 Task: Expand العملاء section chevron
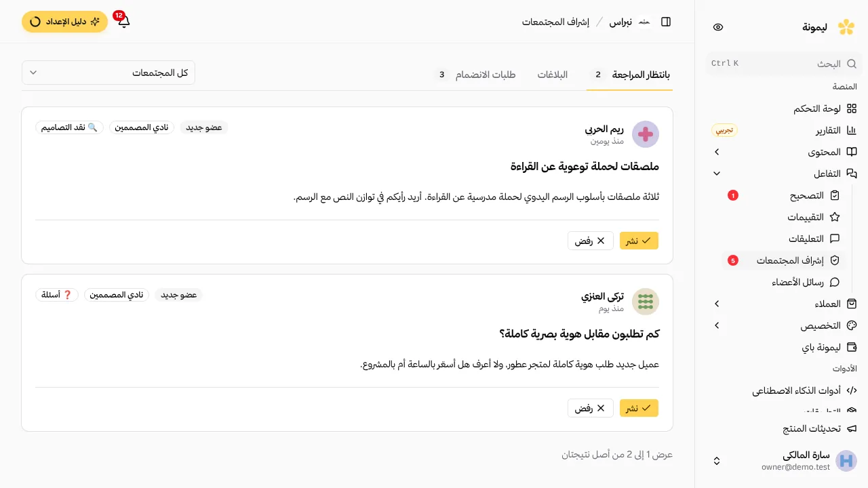[717, 304]
